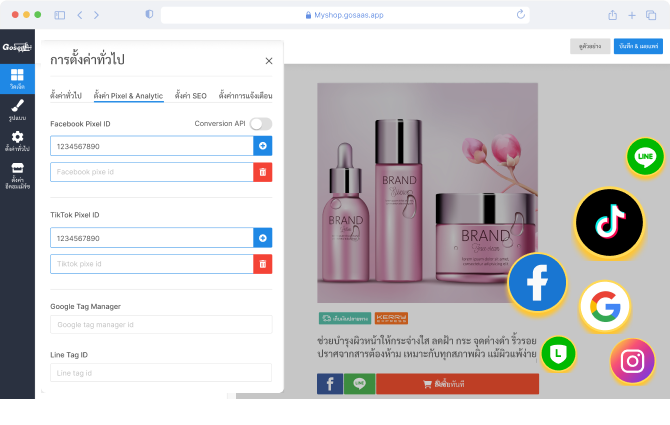Toggle the browser sidebar
Screen dimensions: 670x425
point(60,15)
